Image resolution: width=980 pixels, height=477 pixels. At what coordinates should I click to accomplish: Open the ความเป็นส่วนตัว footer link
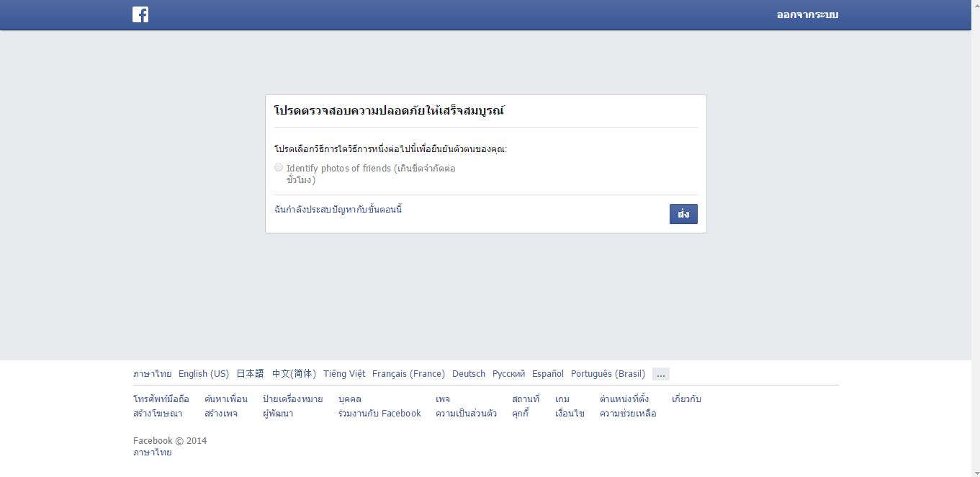(466, 414)
